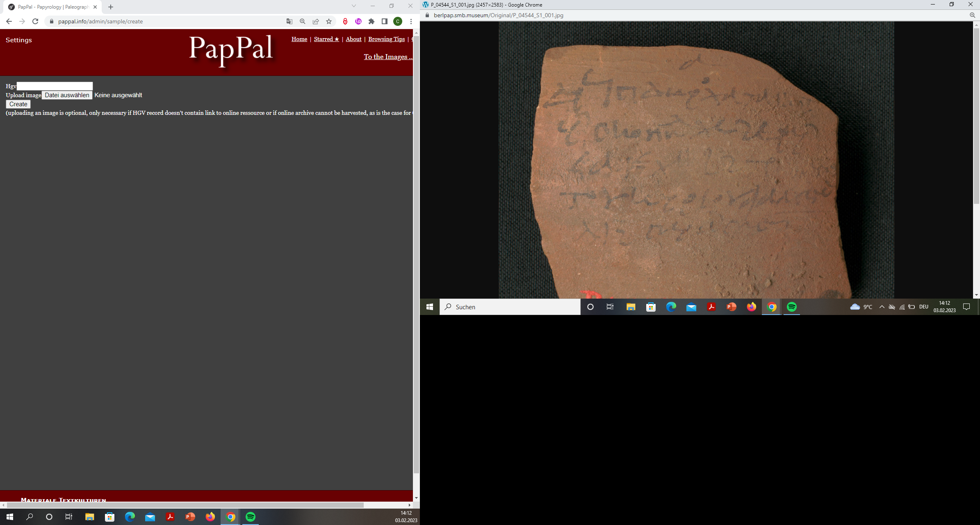Open the Settings link in PapPal header
The image size is (980, 525).
[x=19, y=40]
